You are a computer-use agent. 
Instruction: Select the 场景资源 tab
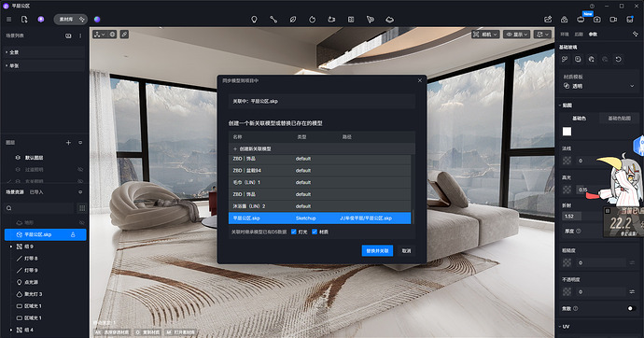pos(15,192)
